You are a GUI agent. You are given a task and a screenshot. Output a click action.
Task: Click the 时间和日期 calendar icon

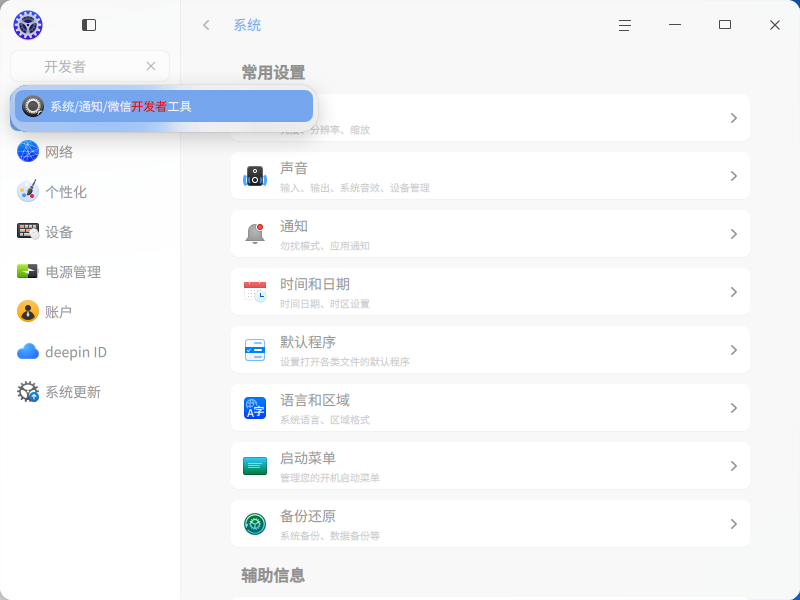pyautogui.click(x=255, y=292)
